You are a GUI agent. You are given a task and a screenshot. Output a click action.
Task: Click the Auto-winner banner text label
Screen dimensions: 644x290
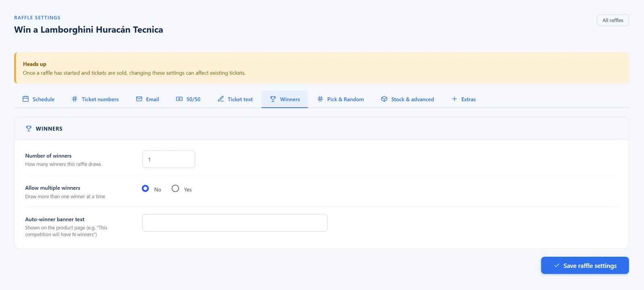pyautogui.click(x=55, y=219)
